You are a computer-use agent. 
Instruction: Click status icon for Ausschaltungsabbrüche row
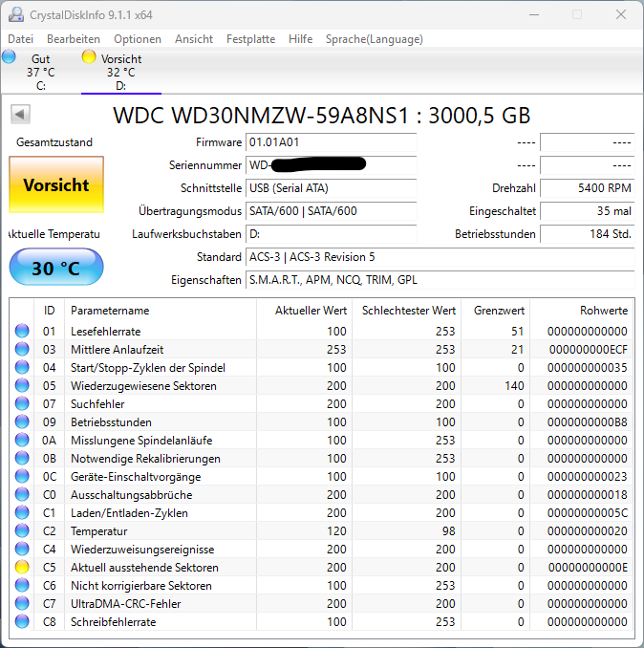click(22, 495)
